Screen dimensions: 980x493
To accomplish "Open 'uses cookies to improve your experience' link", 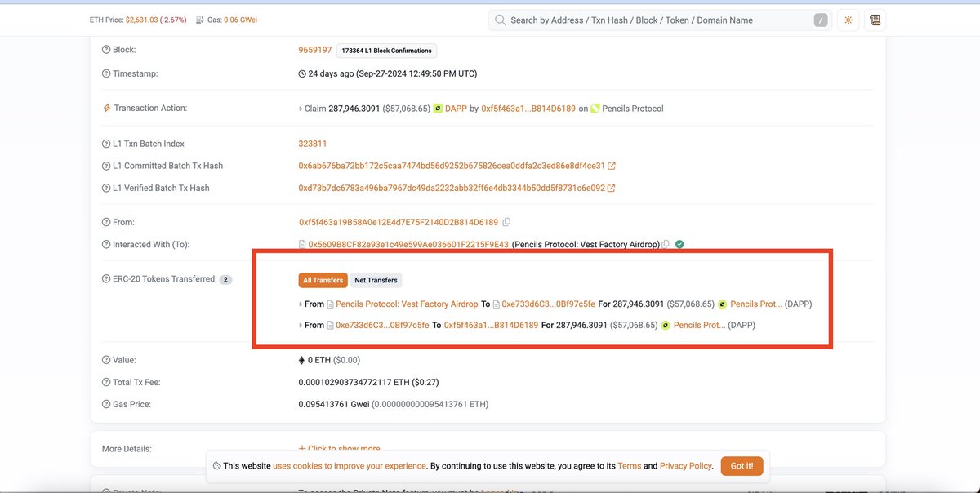I will 350,466.
